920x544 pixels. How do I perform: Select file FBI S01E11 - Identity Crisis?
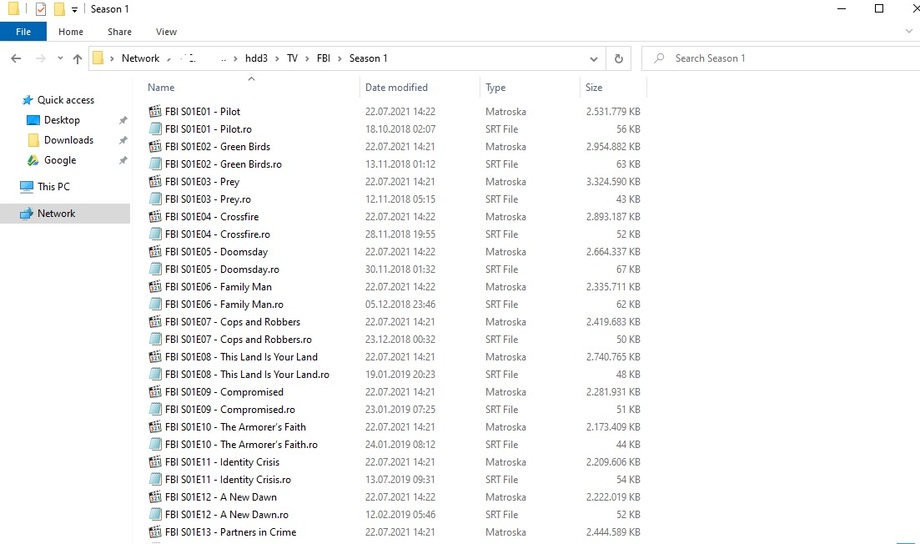[x=222, y=462]
